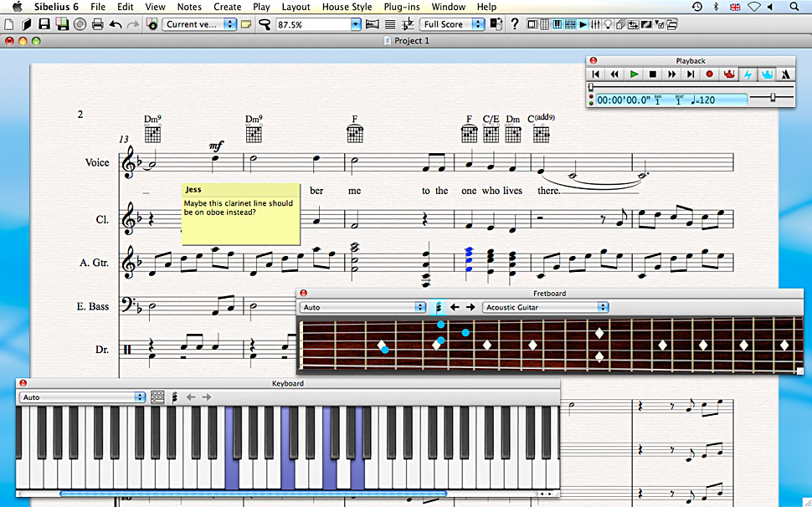This screenshot has width=812, height=507.
Task: Redo with the greyed forward arrow
Action: [133, 24]
